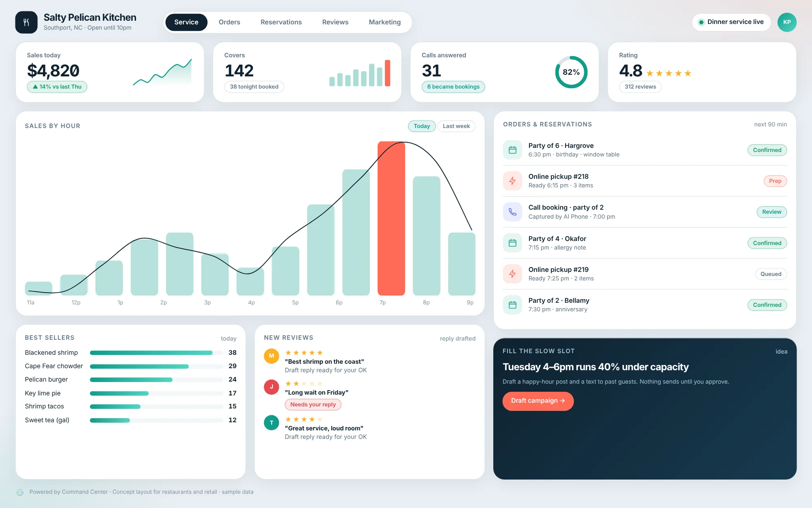
Task: Click the Salty Pelican fork-and-knife logo icon
Action: pyautogui.click(x=26, y=22)
